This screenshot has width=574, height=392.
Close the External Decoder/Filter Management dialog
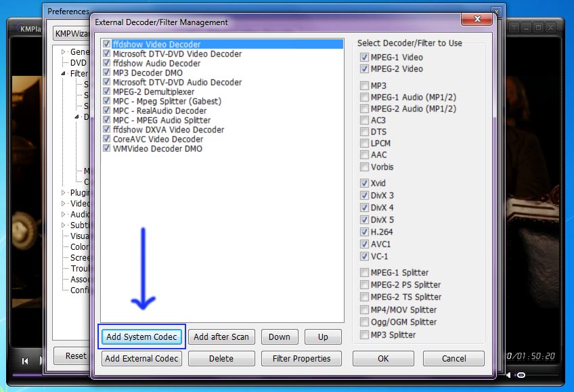(x=477, y=19)
